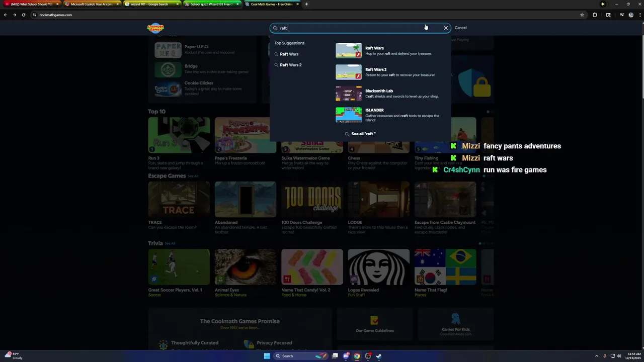
Task: Open the Chrome three-dot menu
Action: point(639,15)
